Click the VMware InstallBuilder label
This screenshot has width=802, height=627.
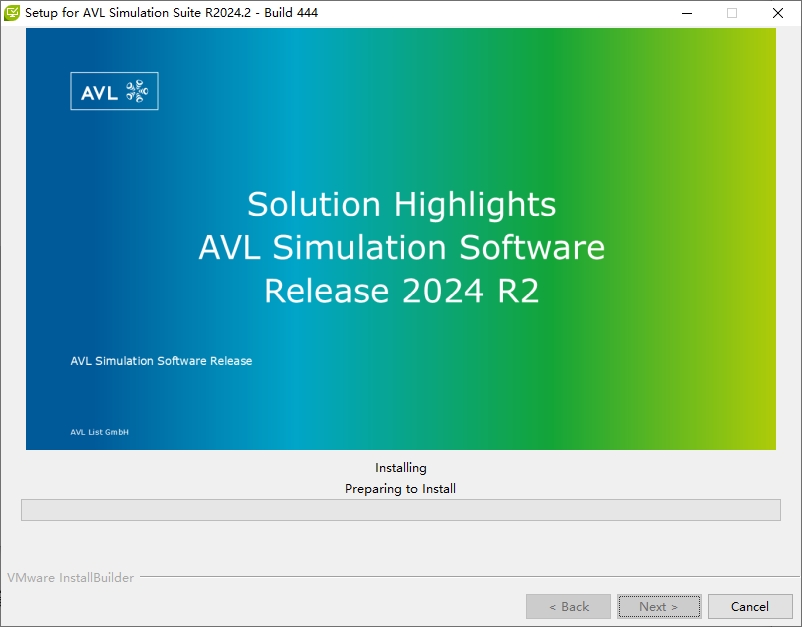pyautogui.click(x=70, y=578)
